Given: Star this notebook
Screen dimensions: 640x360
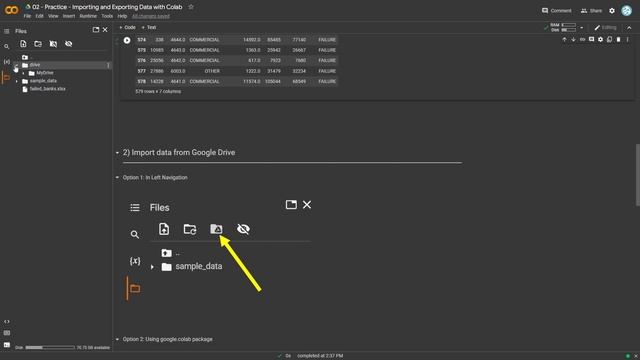Looking at the screenshot, I should tap(191, 7).
